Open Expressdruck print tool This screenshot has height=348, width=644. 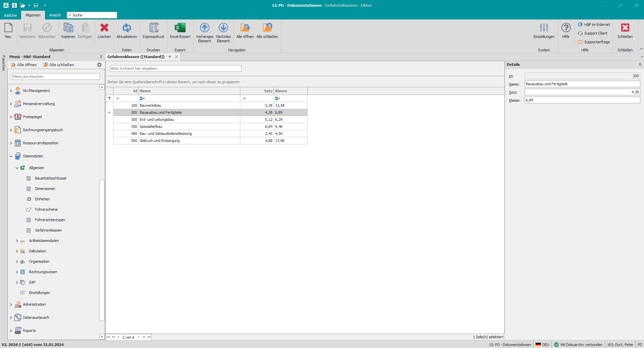[153, 28]
